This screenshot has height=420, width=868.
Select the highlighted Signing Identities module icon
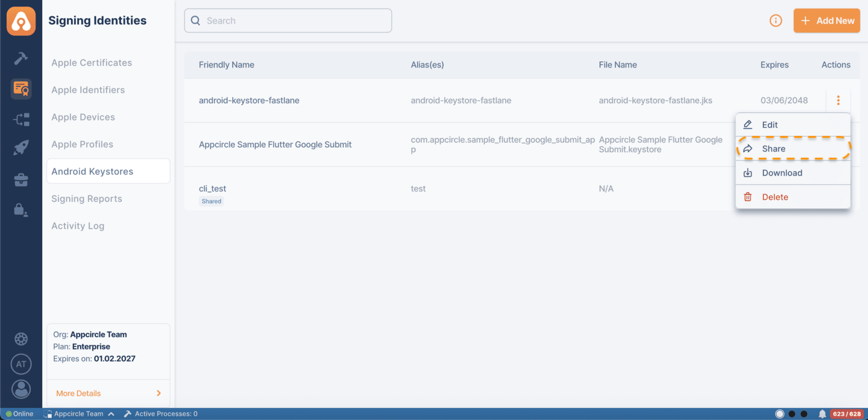click(x=21, y=88)
